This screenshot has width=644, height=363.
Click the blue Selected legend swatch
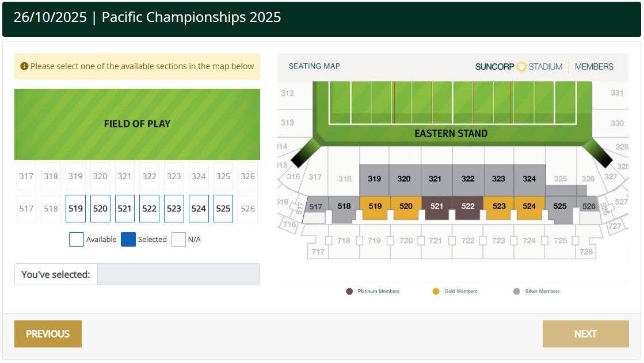tap(128, 239)
